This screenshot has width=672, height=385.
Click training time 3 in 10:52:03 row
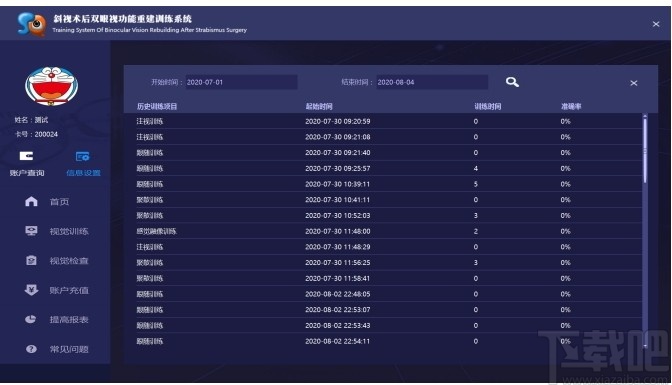tap(476, 215)
